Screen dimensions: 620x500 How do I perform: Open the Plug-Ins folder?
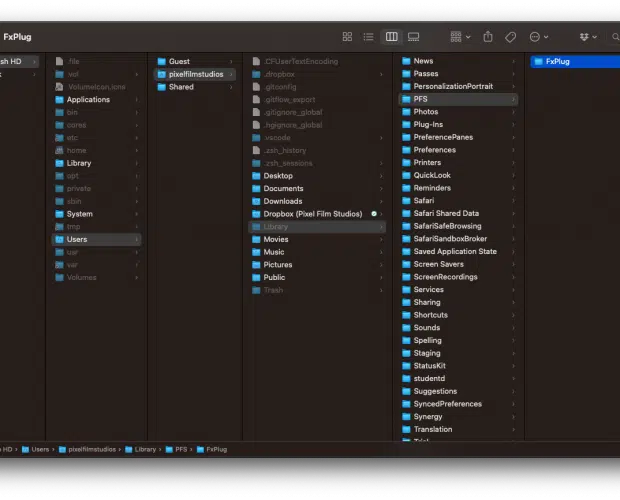[x=458, y=125]
